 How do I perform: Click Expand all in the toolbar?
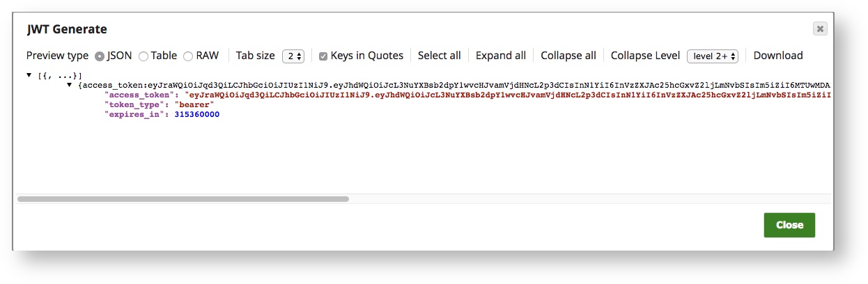(500, 56)
